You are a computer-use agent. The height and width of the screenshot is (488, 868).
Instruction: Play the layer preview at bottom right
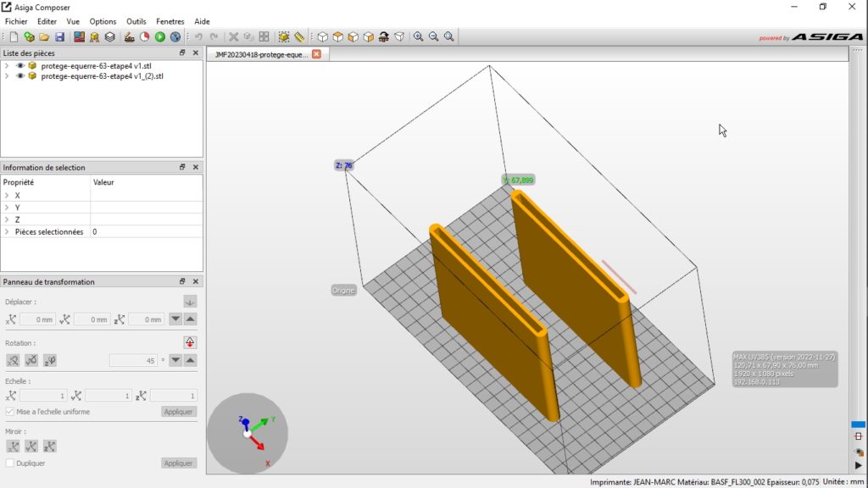point(859,465)
